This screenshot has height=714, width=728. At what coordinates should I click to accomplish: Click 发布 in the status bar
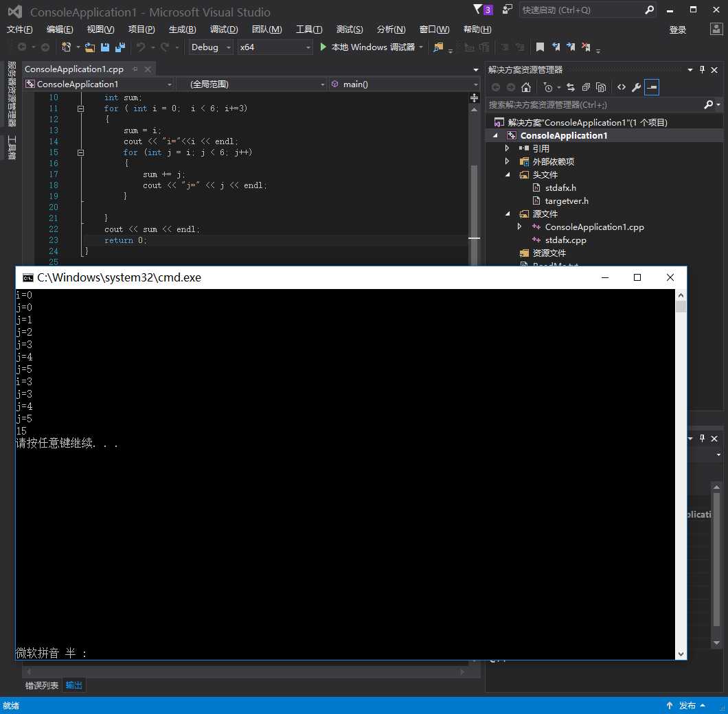click(687, 706)
